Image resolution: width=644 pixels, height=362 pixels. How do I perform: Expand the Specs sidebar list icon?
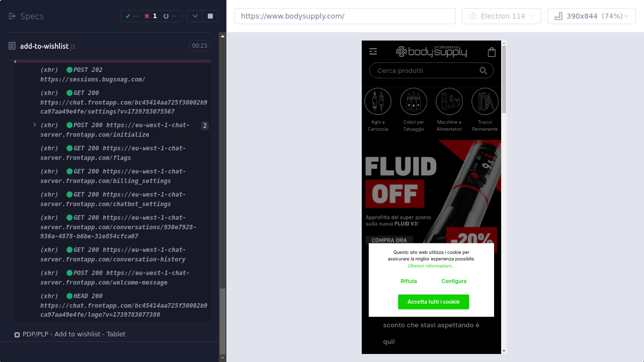coord(12,16)
